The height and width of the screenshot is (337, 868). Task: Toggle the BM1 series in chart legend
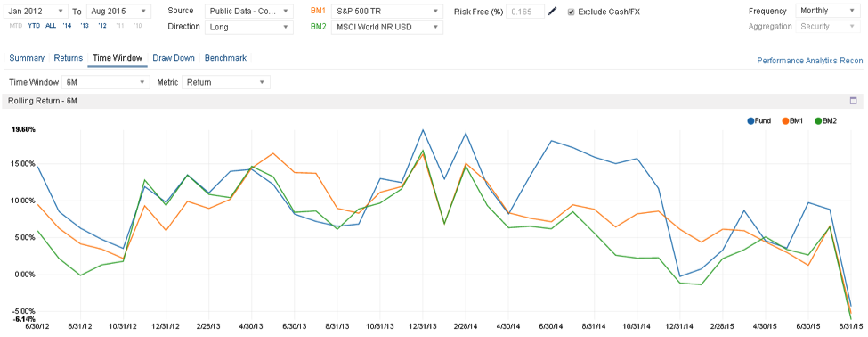point(792,120)
